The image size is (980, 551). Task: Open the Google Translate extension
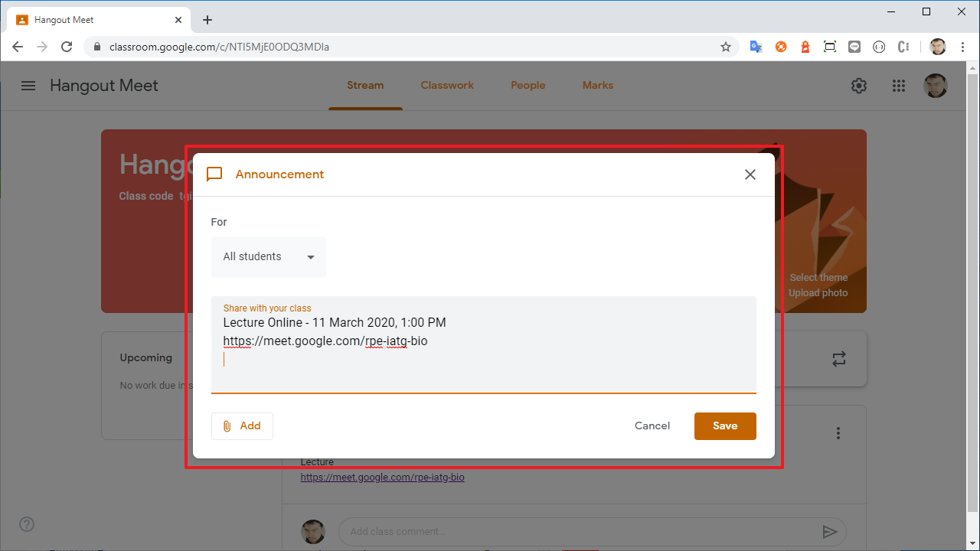pos(756,47)
